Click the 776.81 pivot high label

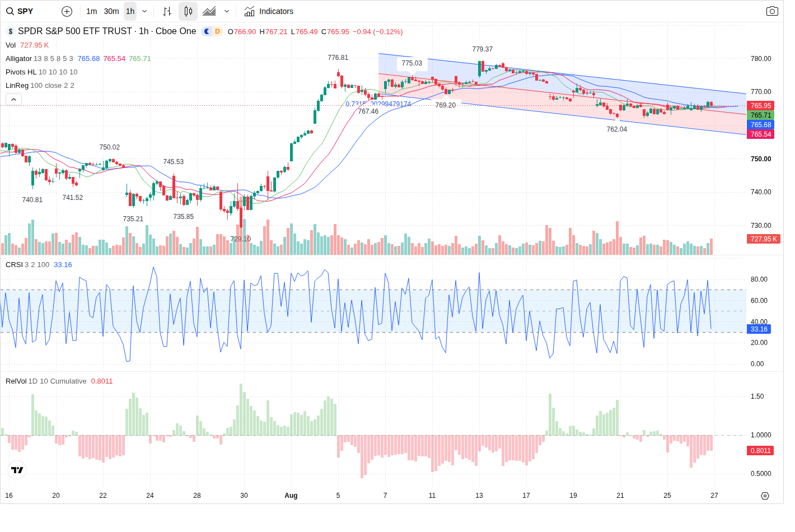coord(338,58)
